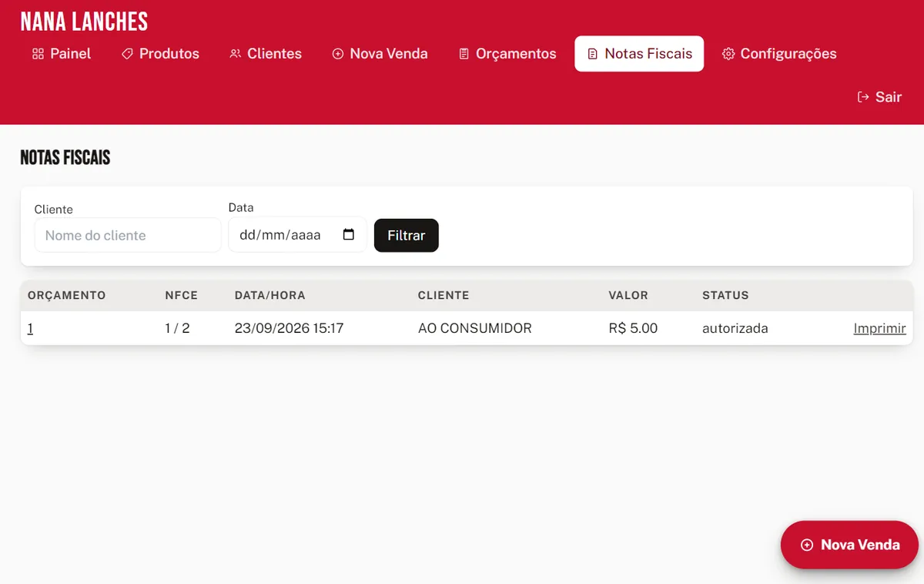This screenshot has height=584, width=924.
Task: Open orçamento number 1 link
Action: tap(30, 328)
